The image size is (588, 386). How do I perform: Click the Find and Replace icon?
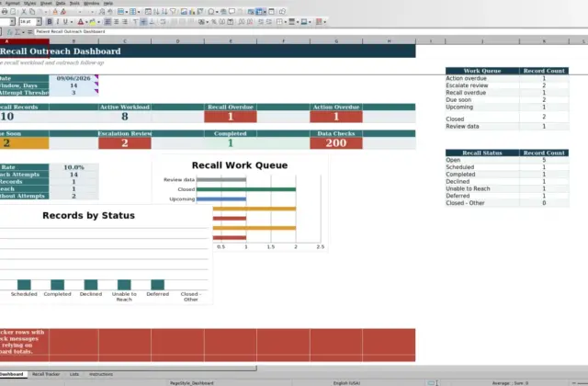coord(102,12)
